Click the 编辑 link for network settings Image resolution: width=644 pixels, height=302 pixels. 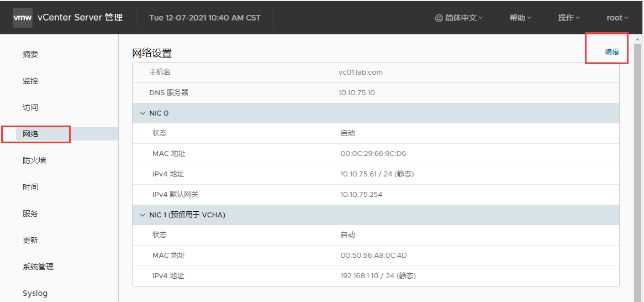[611, 52]
